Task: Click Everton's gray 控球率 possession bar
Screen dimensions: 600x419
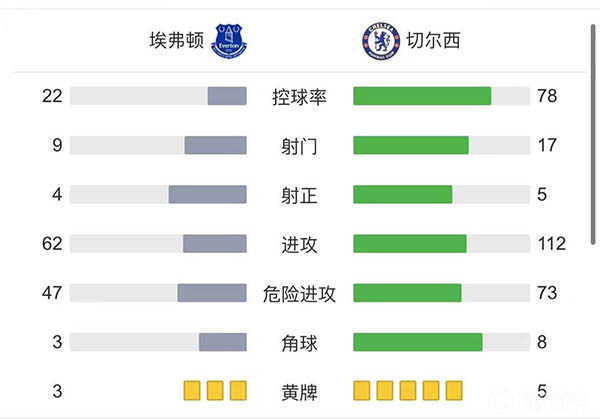Action: point(227,96)
